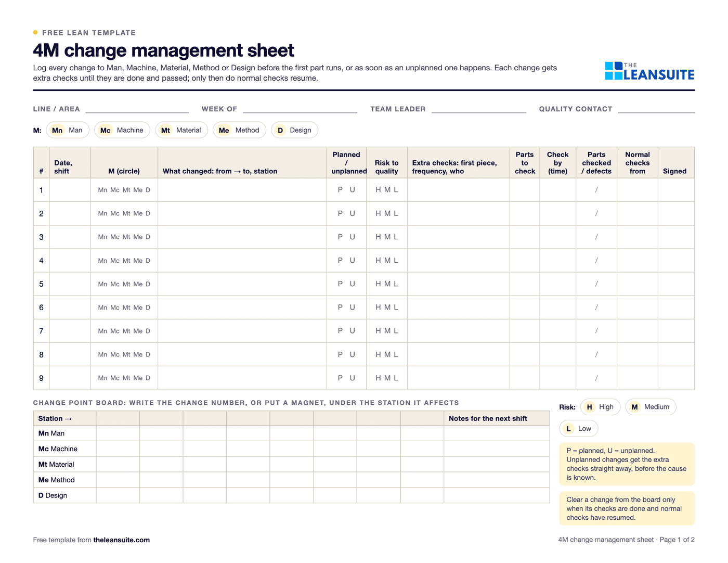Click the 'Clear a change from the board' note box
728x563 pixels.
pos(627,508)
